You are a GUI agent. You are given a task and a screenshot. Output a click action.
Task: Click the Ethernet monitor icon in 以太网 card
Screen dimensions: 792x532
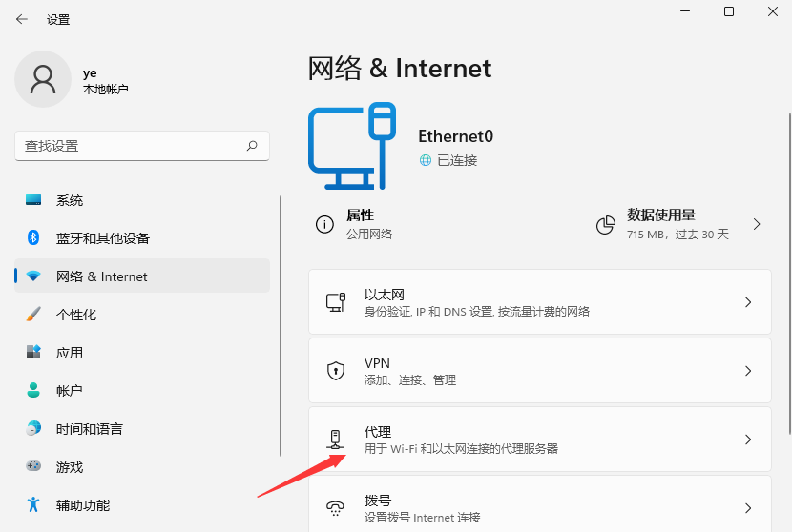(x=335, y=302)
